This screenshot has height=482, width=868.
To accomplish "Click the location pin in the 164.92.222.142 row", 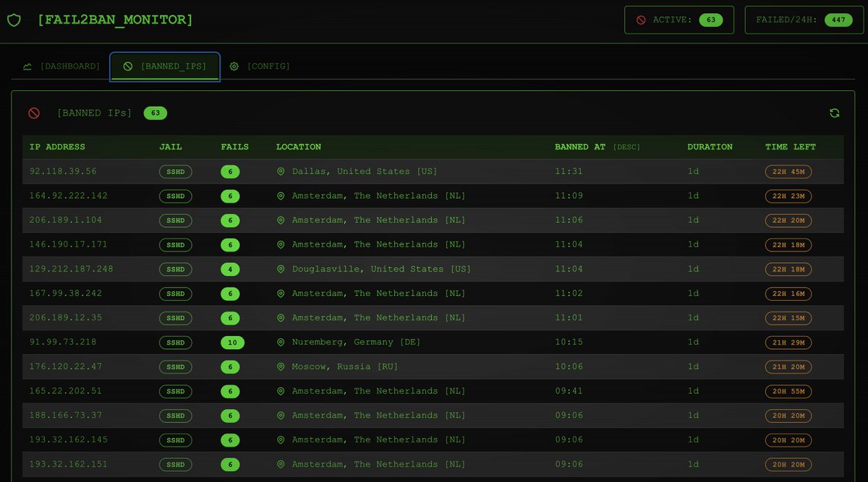I will 281,196.
